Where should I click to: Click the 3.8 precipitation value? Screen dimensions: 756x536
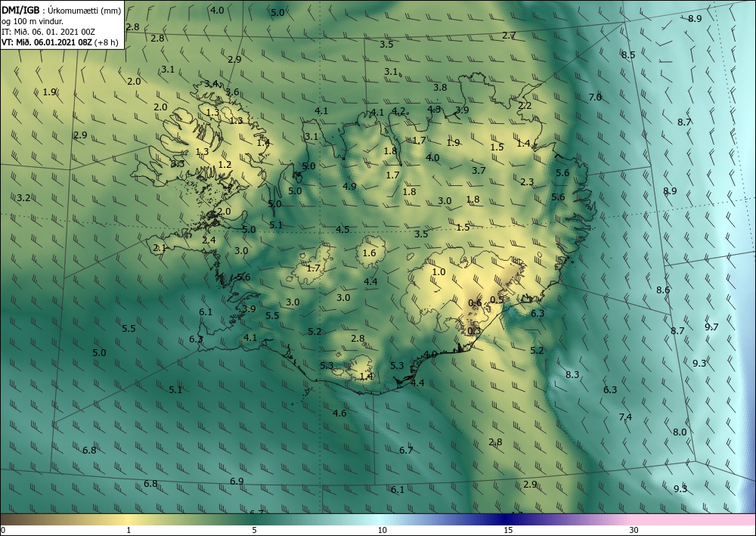click(440, 88)
